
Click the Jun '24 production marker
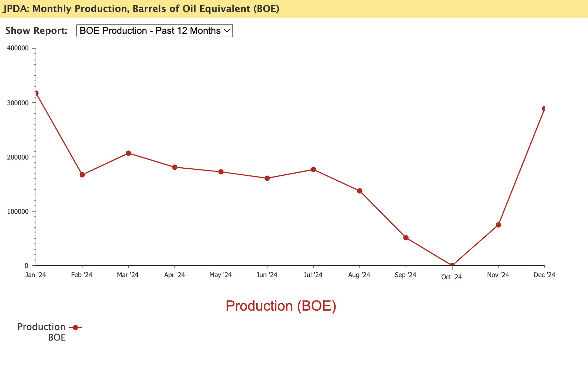tap(267, 178)
